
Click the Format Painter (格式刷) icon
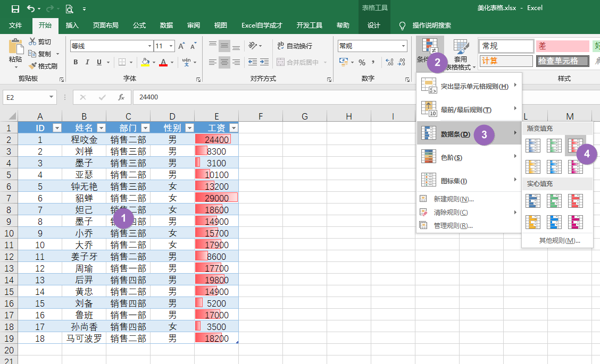pos(32,66)
